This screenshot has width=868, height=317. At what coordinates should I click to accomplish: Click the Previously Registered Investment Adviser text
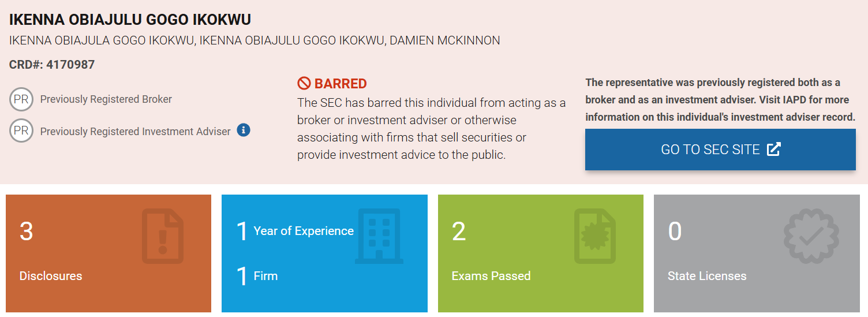(135, 132)
